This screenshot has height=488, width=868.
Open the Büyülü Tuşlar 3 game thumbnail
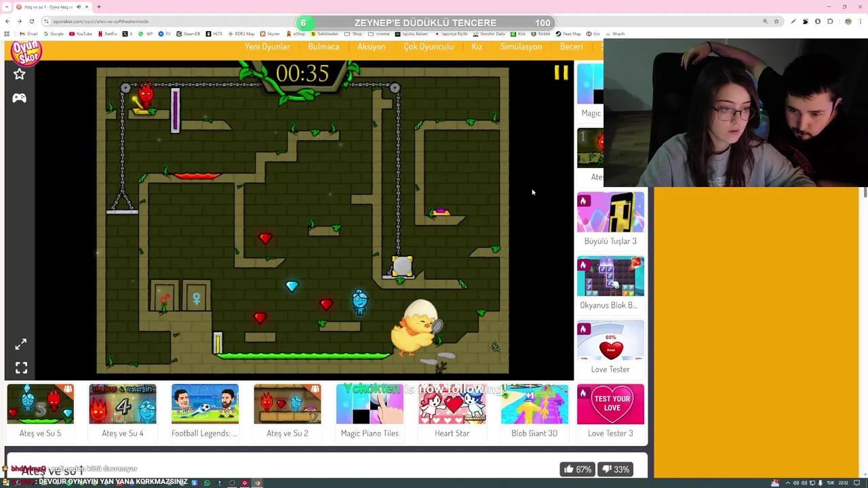(610, 211)
